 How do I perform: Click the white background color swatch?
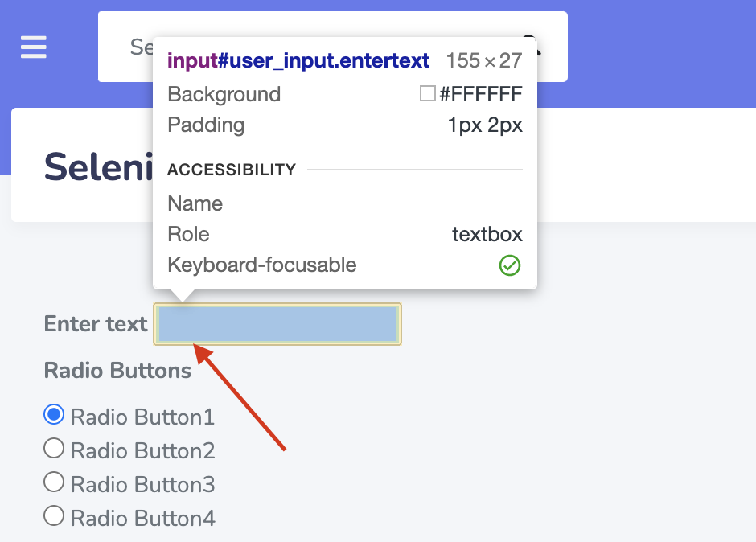(x=428, y=93)
